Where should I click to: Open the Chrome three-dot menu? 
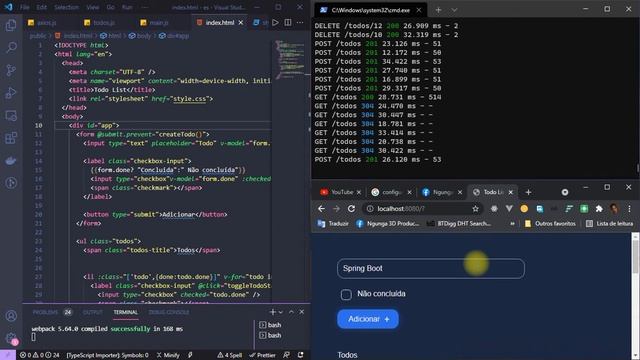pos(629,209)
